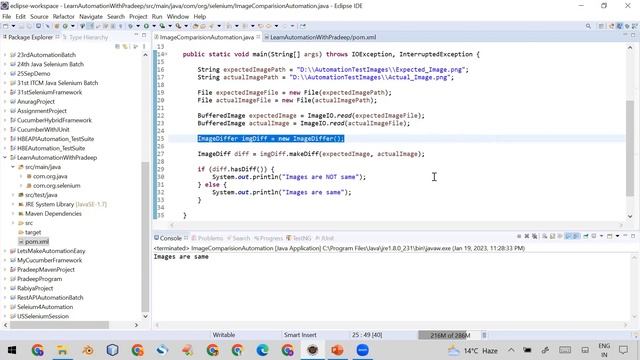Open the Refactor menu
This screenshot has height=360, width=640.
pyautogui.click(x=64, y=17)
